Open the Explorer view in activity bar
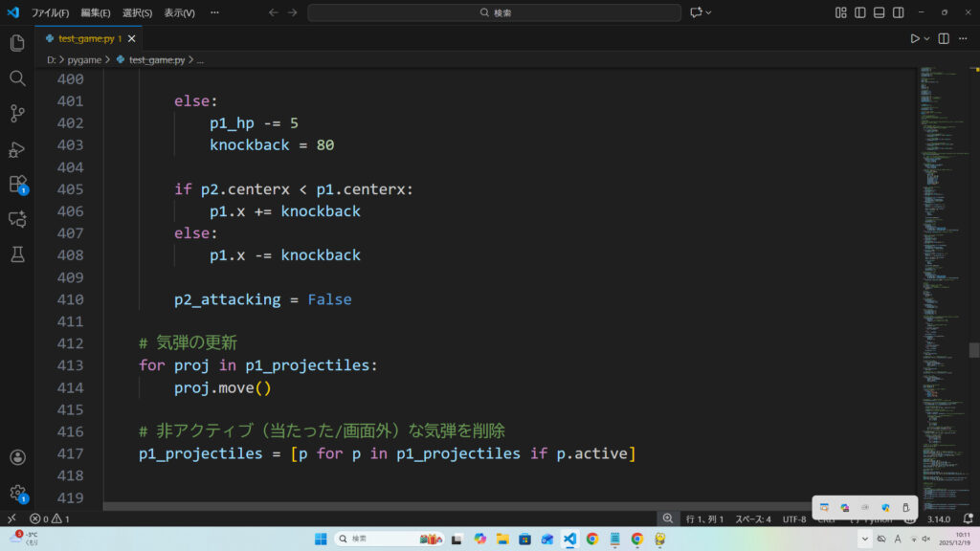The image size is (980, 551). 16,43
